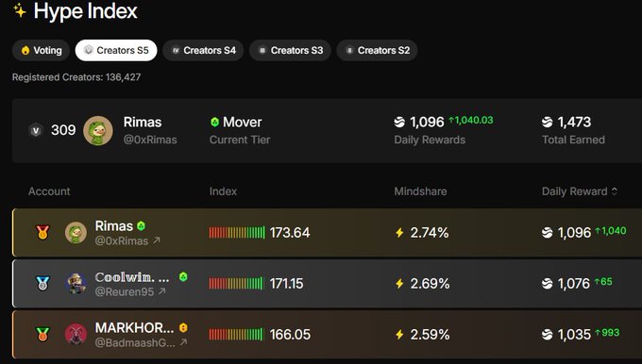Click the green Mover tier icon
This screenshot has height=364, width=642.
pyautogui.click(x=214, y=122)
